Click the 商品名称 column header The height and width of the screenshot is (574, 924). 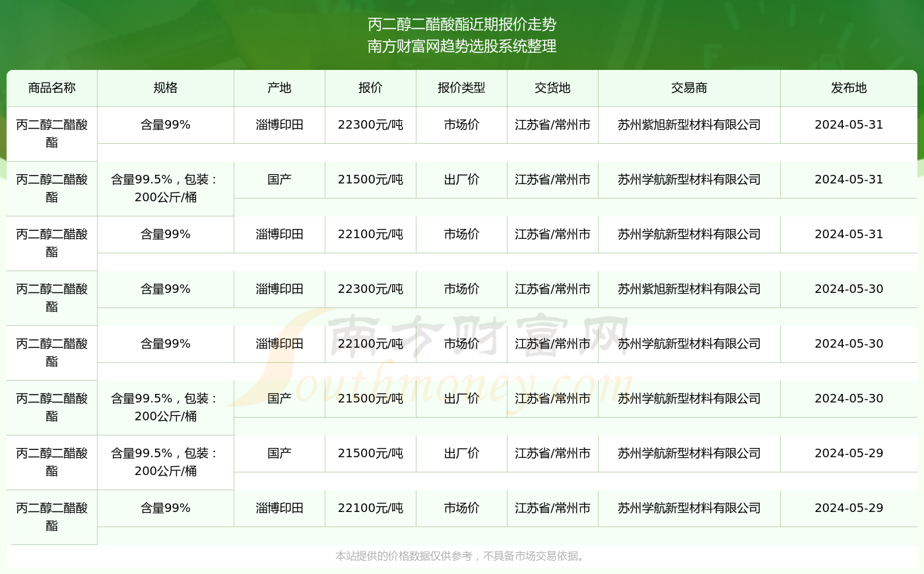[x=52, y=88]
